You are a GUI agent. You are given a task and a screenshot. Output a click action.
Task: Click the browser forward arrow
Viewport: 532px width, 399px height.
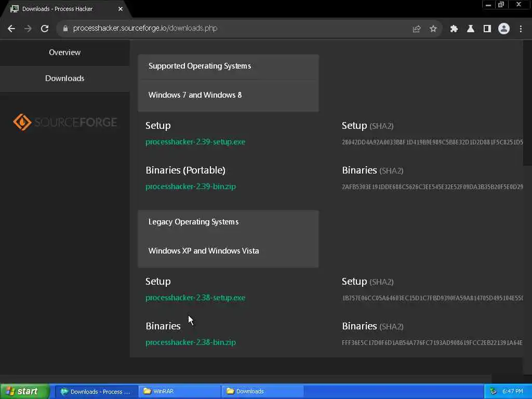[x=28, y=29]
